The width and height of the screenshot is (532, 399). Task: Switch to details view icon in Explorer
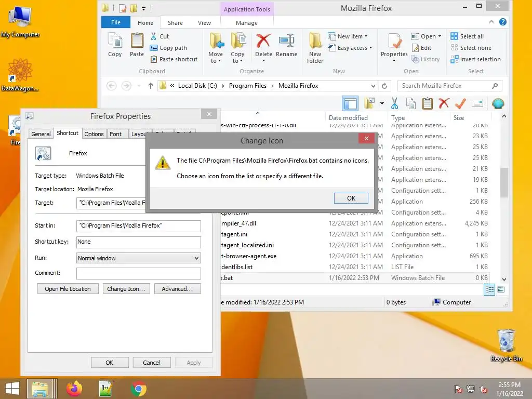tap(489, 290)
